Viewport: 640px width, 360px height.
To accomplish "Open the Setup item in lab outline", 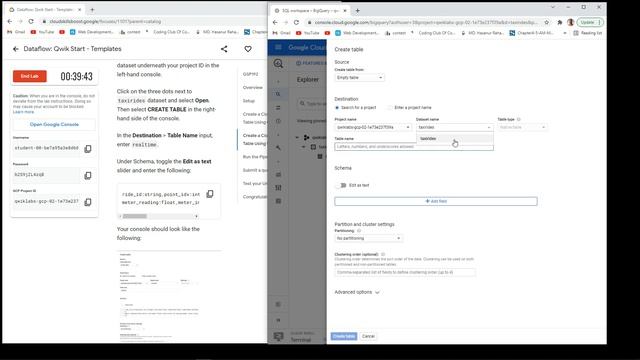I will click(249, 101).
